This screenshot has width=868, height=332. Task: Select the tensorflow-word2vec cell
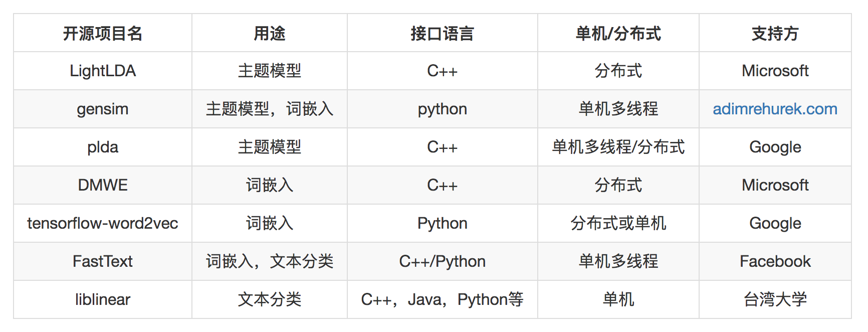pyautogui.click(x=103, y=223)
